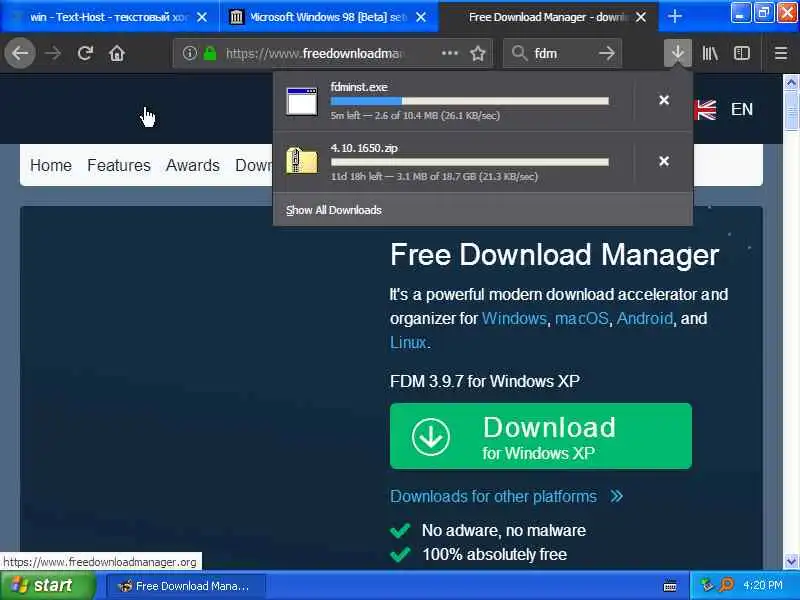The width and height of the screenshot is (800, 600).
Task: Close the Microsoft Windows 98 tab
Action: (x=421, y=17)
